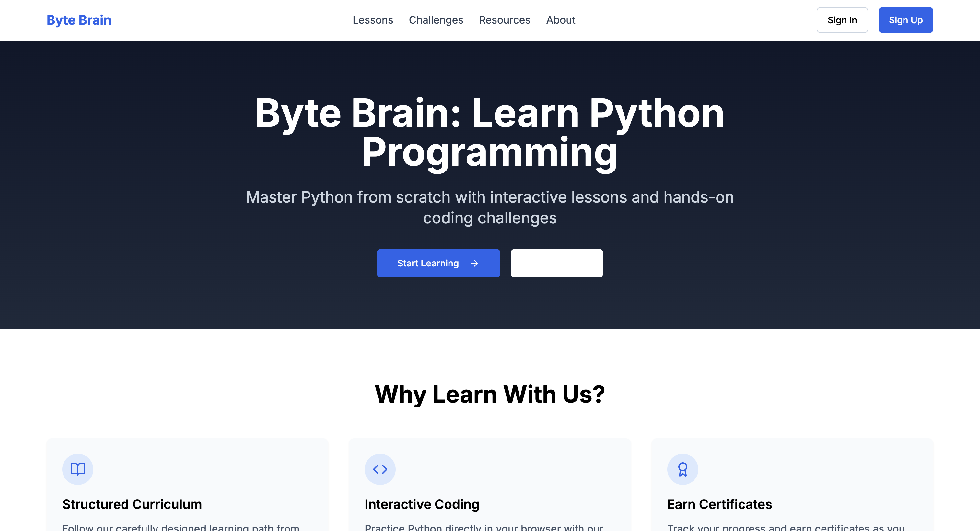
Task: Click the Structured Curriculum card title
Action: [132, 504]
